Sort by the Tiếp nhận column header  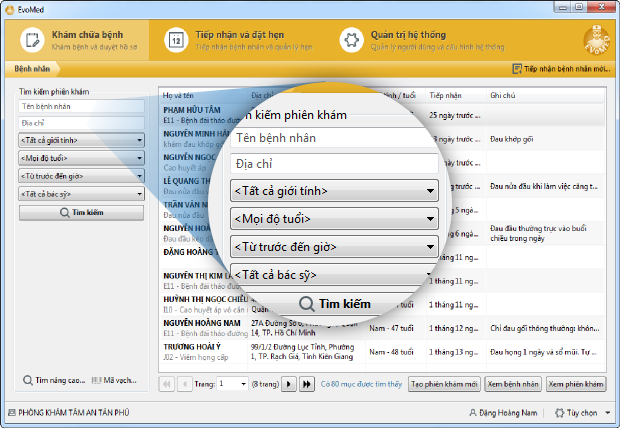[456, 95]
